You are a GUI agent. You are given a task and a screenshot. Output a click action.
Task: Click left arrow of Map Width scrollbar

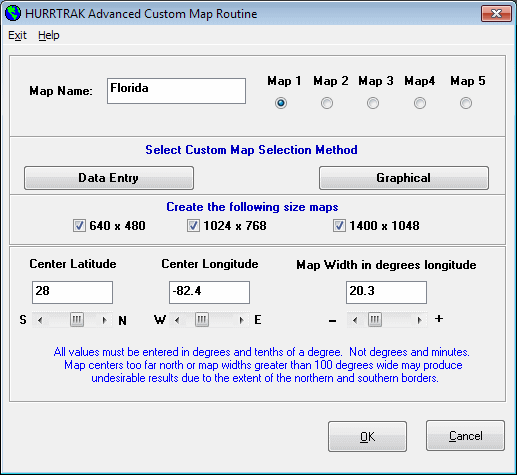coord(355,320)
